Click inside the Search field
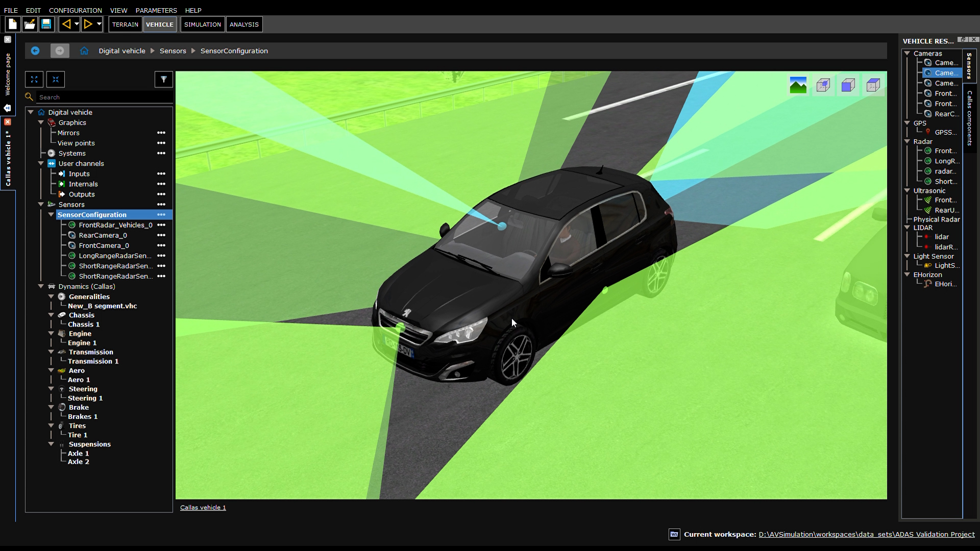980x551 pixels. [x=102, y=96]
